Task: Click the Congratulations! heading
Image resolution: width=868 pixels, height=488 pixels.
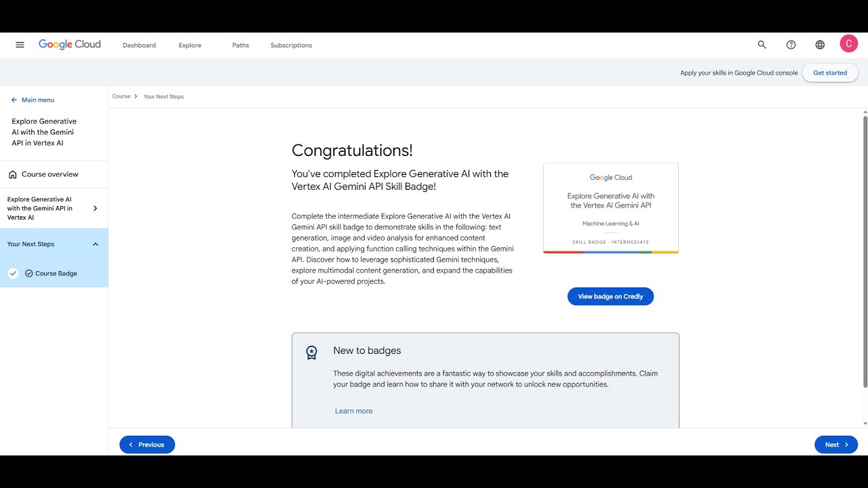Action: point(352,150)
